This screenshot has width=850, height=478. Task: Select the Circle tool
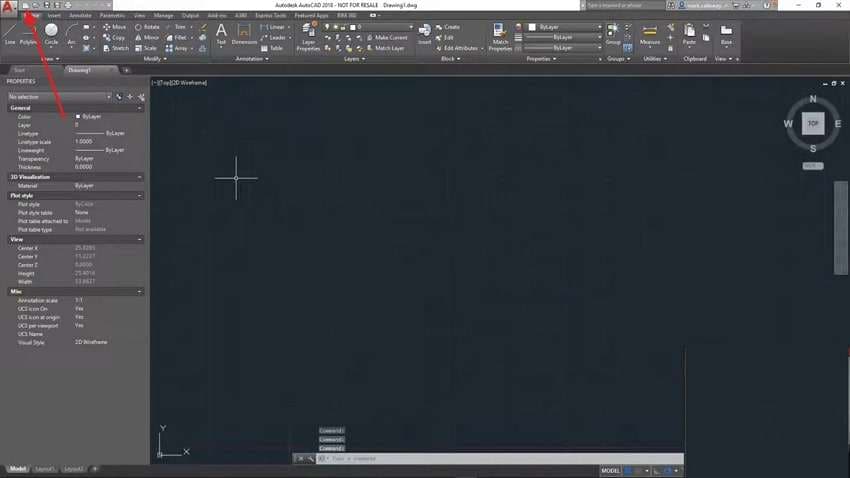pos(51,35)
